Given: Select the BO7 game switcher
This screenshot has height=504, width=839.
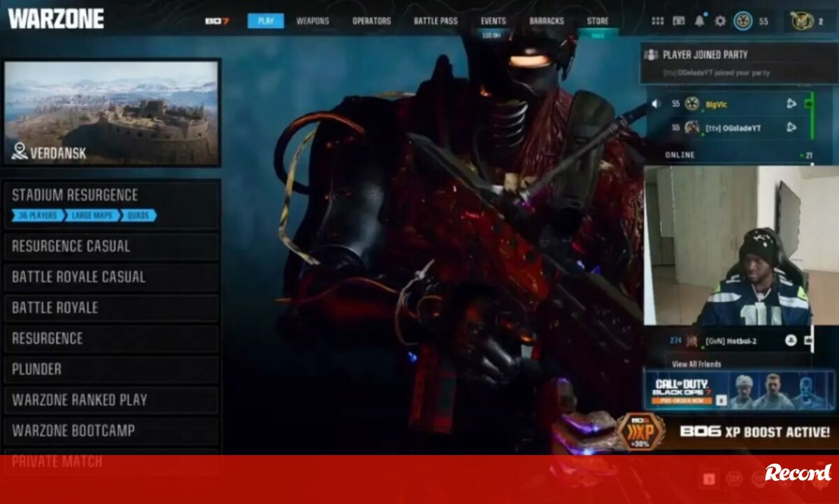Looking at the screenshot, I should click(213, 21).
